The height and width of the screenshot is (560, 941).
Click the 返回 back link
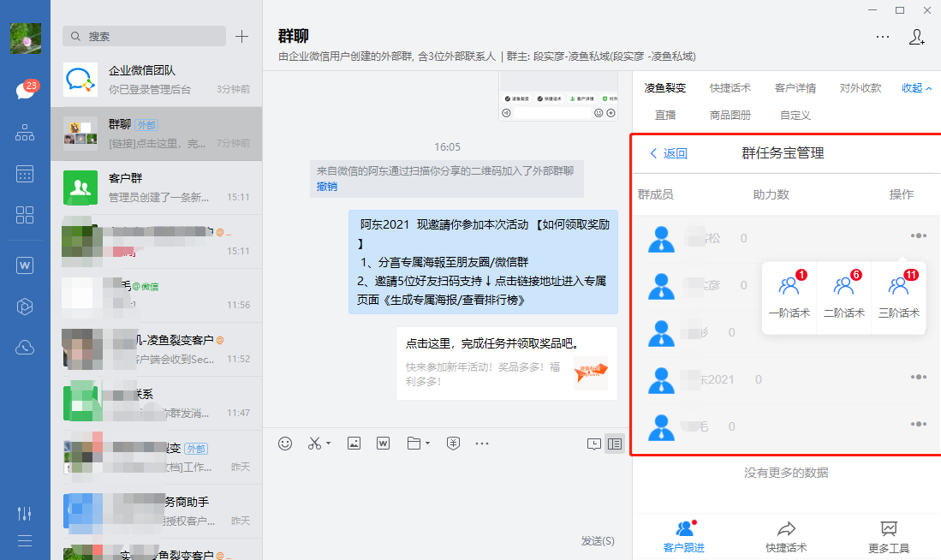tap(669, 154)
